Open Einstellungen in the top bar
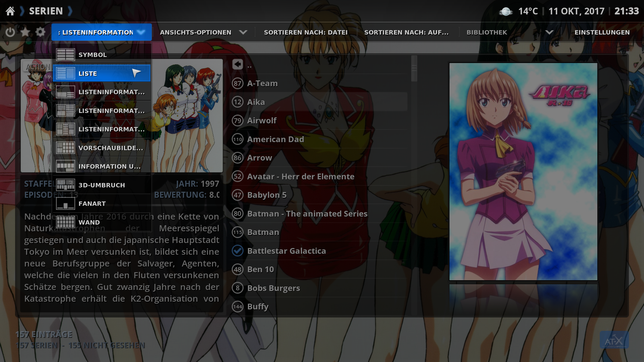The image size is (644, 362). coord(602,33)
